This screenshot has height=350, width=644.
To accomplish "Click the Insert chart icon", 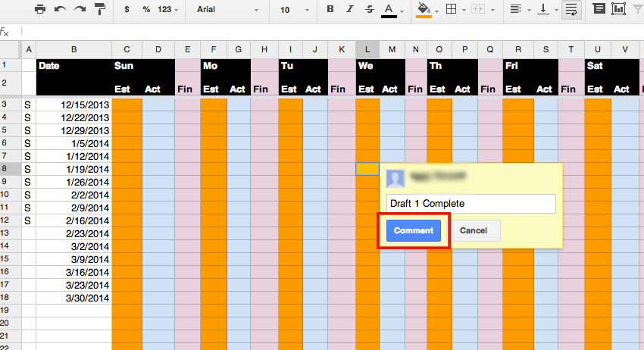I will click(x=618, y=8).
